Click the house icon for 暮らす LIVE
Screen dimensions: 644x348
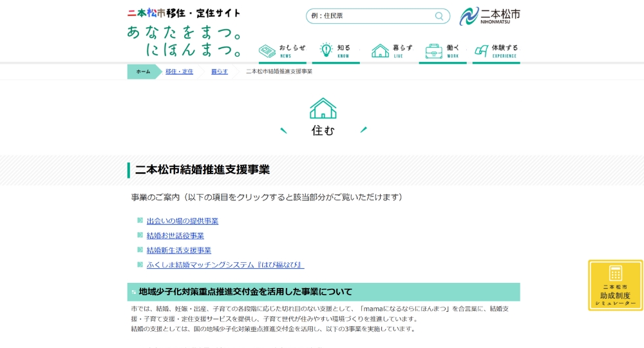[381, 51]
